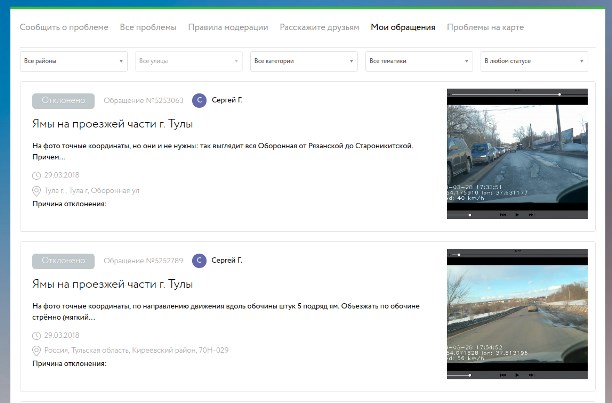Open the 'Все тематики' filter
Screen dimensions: 612x403
(x=418, y=62)
